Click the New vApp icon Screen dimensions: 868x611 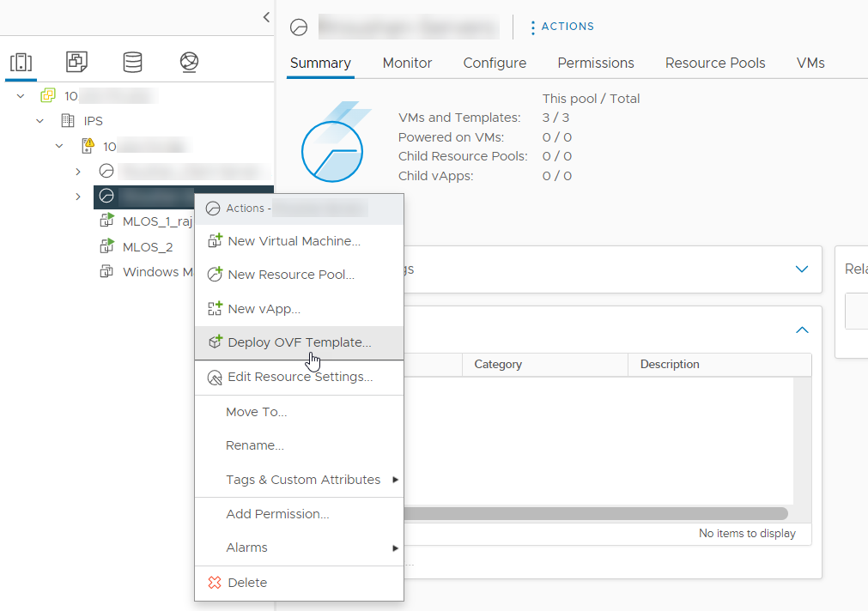(x=215, y=308)
